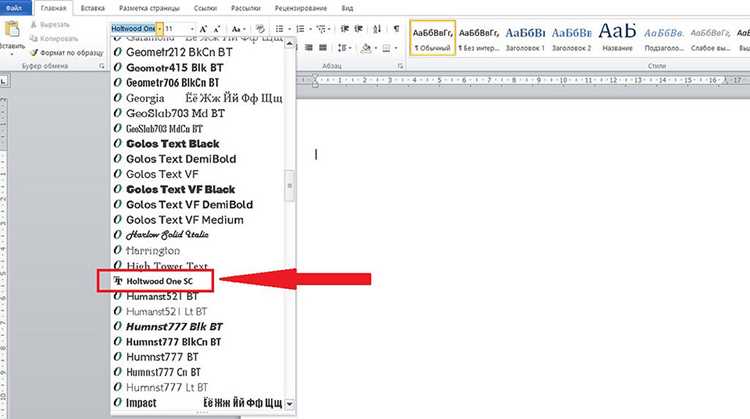750x419 pixels.
Task: Select the Humnst777 Blk BT font
Action: pos(198,327)
